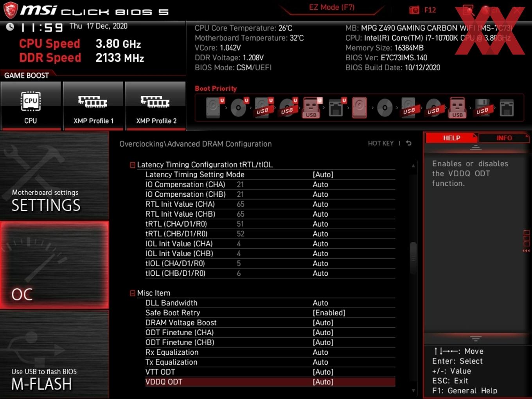Click the 'DRAM Voltage Boost' row label
Viewport: 532px width, 399px height.
181,322
